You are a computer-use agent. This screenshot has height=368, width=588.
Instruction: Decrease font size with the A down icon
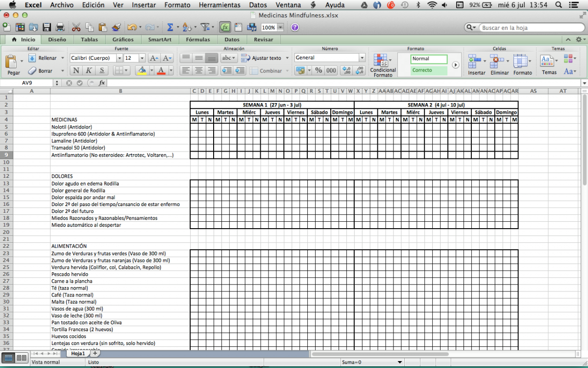click(x=167, y=58)
